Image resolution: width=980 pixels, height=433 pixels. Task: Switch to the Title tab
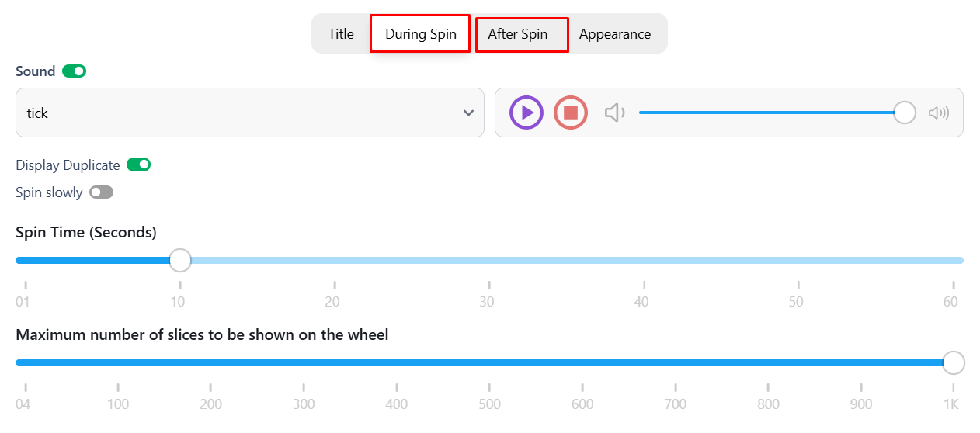coord(341,34)
